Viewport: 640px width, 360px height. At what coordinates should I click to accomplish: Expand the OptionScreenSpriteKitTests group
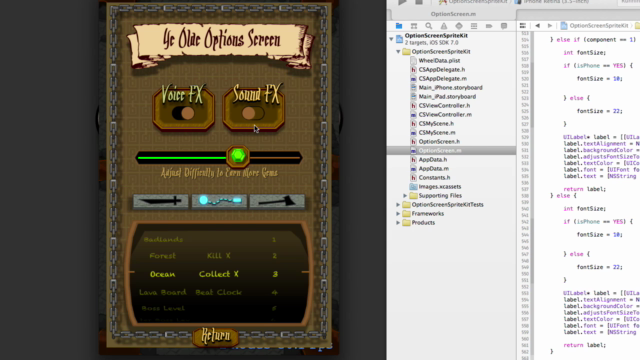point(398,204)
